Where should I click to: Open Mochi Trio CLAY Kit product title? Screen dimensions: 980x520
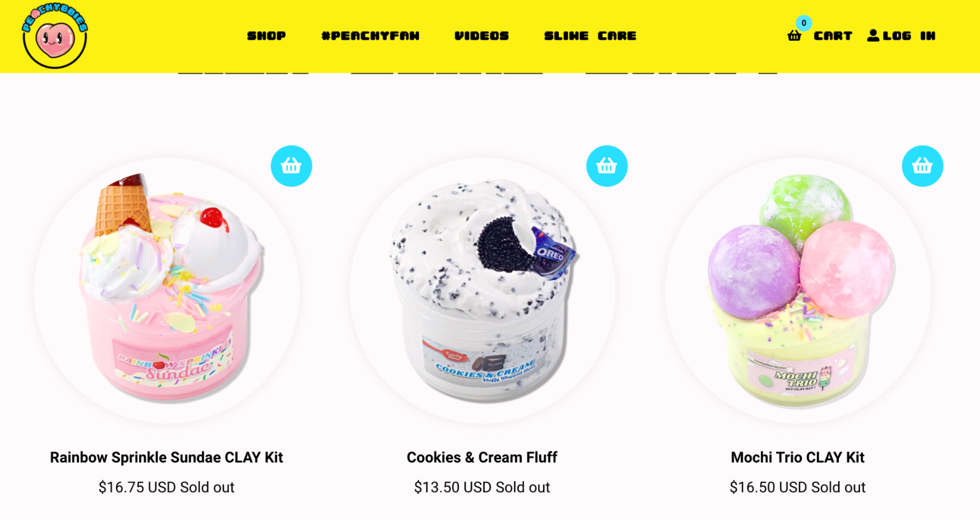(798, 457)
